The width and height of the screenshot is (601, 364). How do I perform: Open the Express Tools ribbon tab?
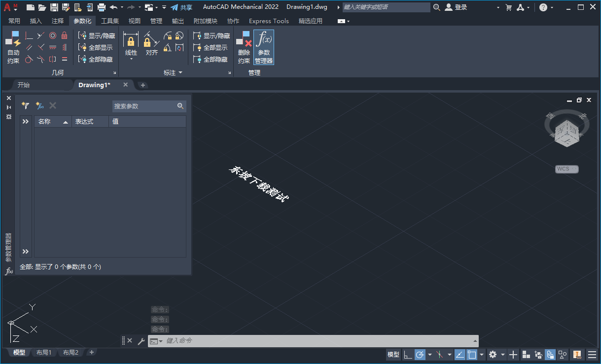point(269,21)
